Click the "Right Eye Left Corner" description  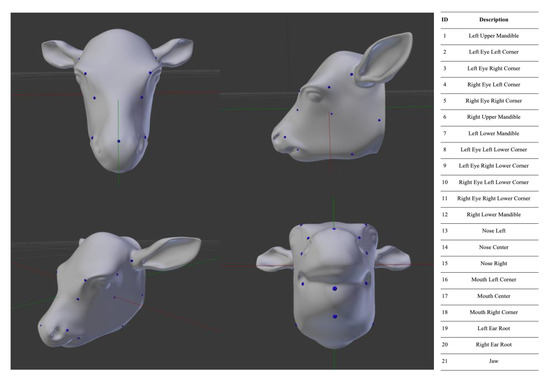click(x=494, y=85)
